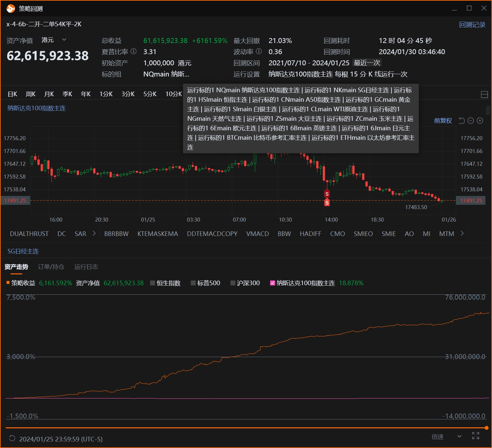Select DUALTHRUST indicator
492x448 pixels.
coord(29,234)
